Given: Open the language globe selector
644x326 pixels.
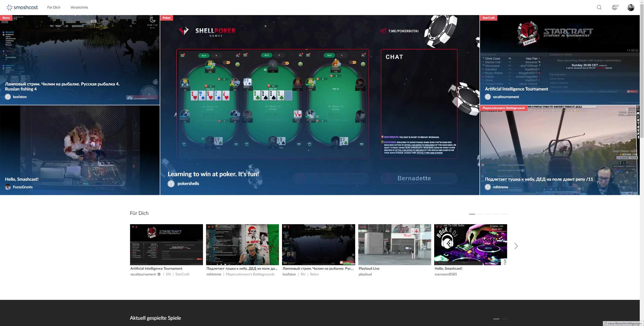Looking at the screenshot, I should coord(615,8).
